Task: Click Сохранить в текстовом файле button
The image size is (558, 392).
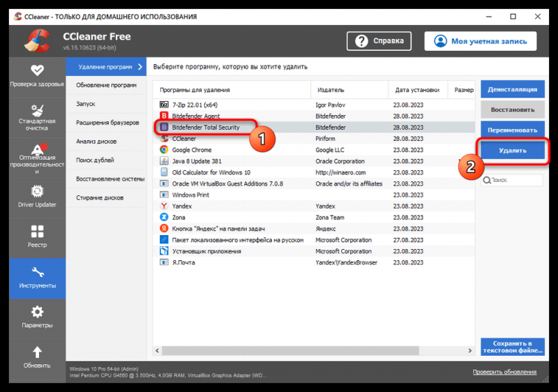Action: [513, 347]
